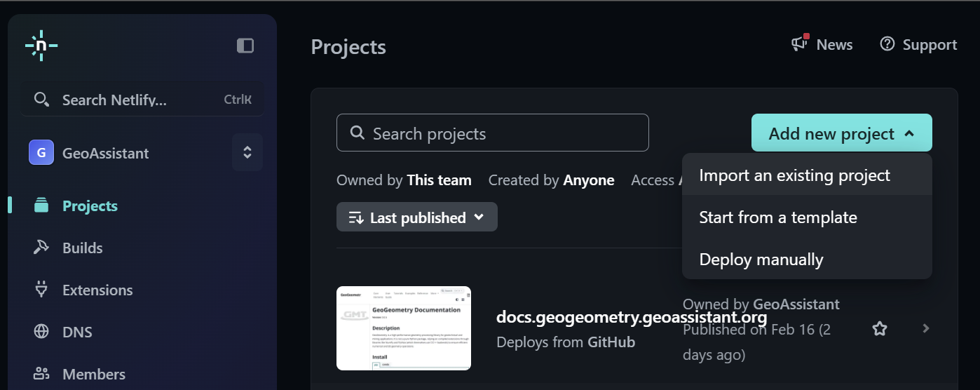
Task: Click the Search projects field
Action: (492, 133)
